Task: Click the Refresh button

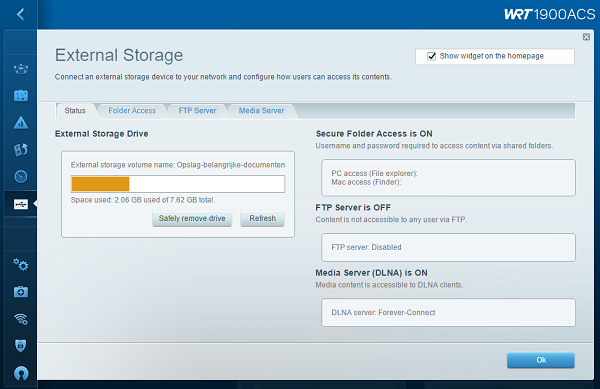Action: [262, 219]
